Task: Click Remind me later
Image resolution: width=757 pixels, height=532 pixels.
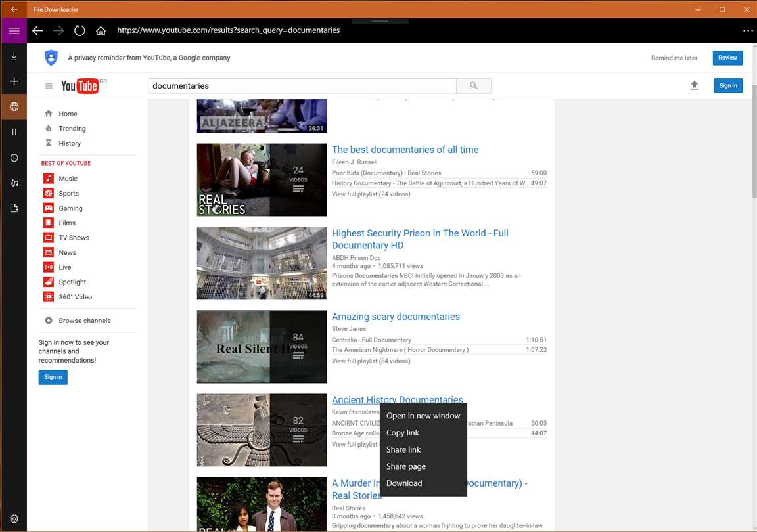Action: [674, 58]
